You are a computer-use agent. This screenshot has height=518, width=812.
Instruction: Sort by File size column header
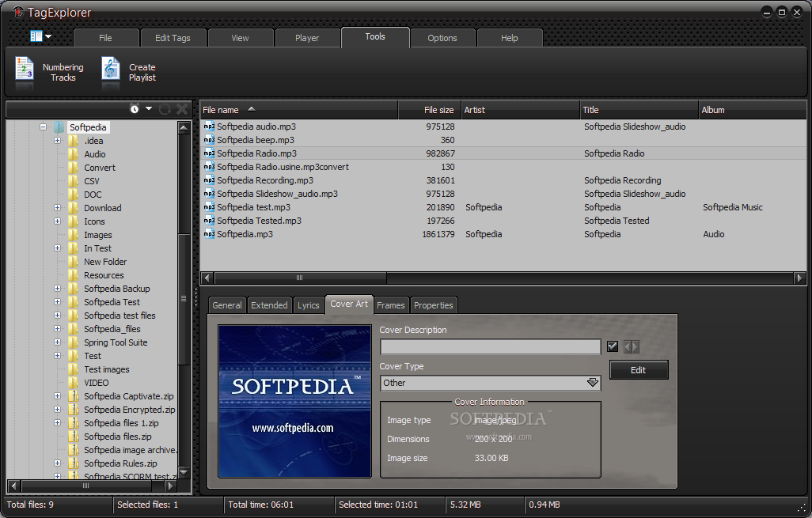(x=430, y=110)
